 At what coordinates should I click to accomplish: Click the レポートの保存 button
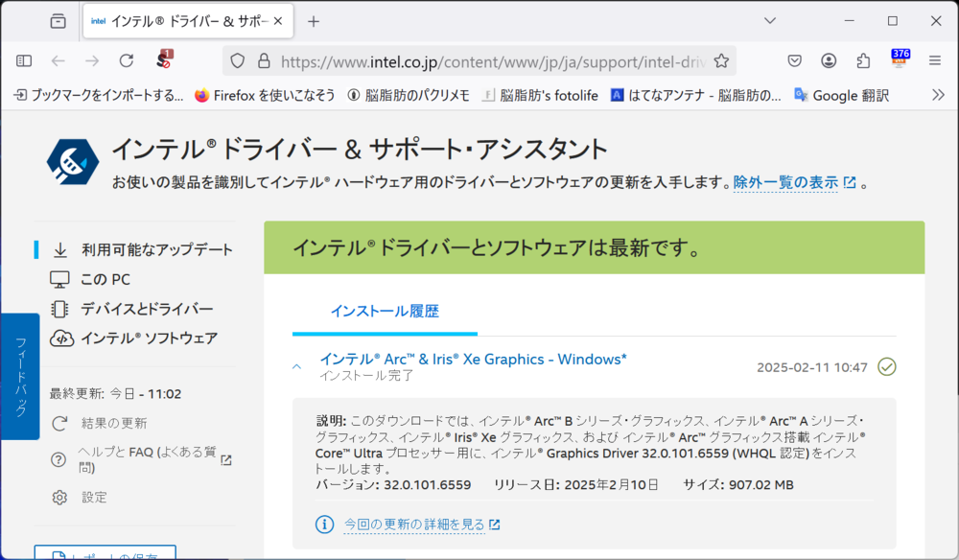click(105, 552)
